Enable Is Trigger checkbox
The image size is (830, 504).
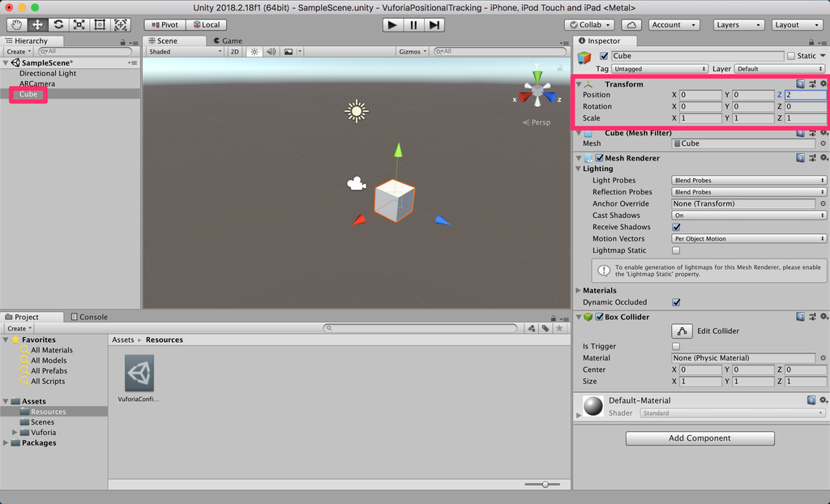click(676, 346)
